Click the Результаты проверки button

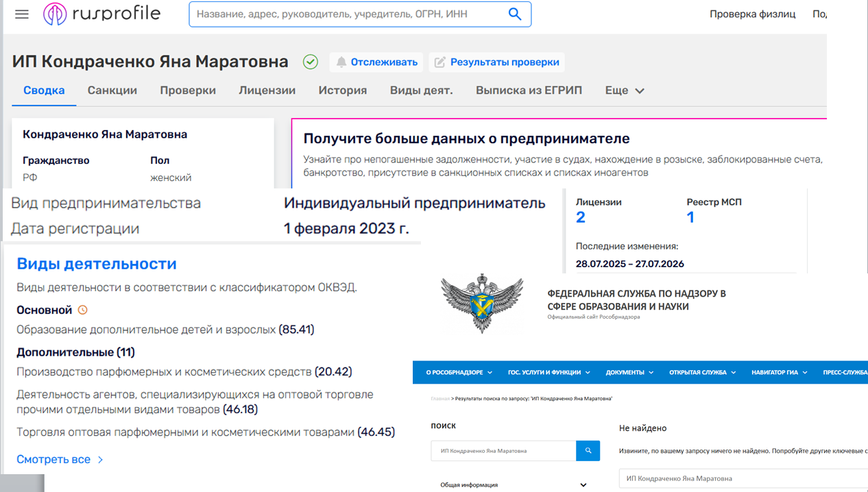pyautogui.click(x=497, y=62)
